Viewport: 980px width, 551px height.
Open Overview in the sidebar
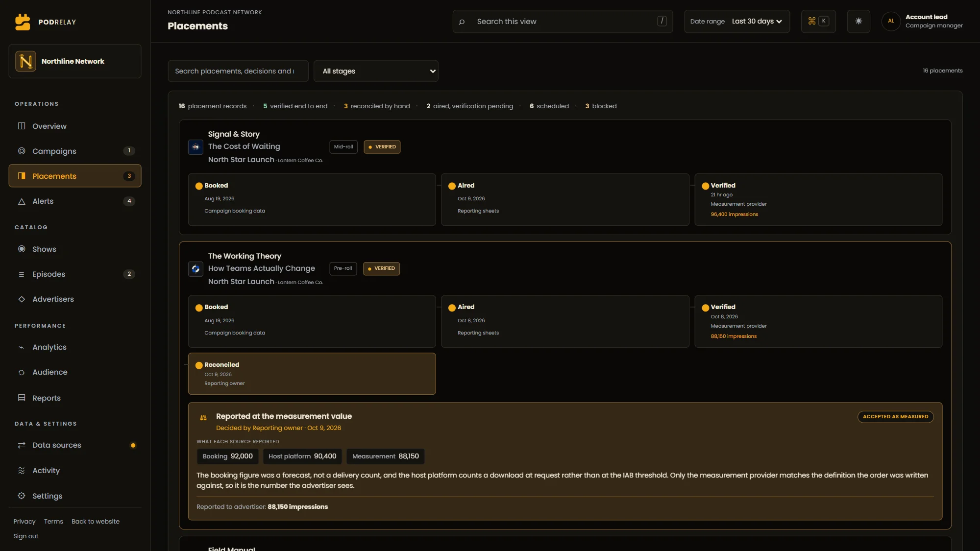coord(75,126)
